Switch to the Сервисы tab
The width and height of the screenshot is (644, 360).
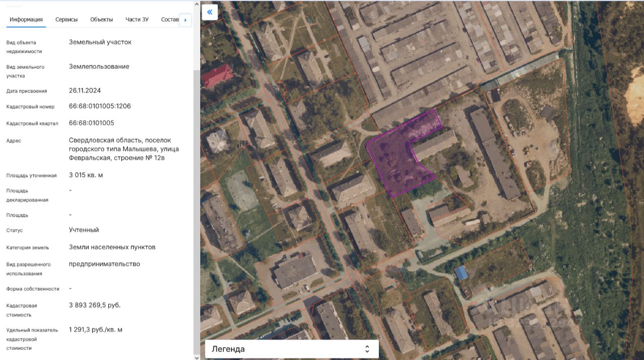66,20
